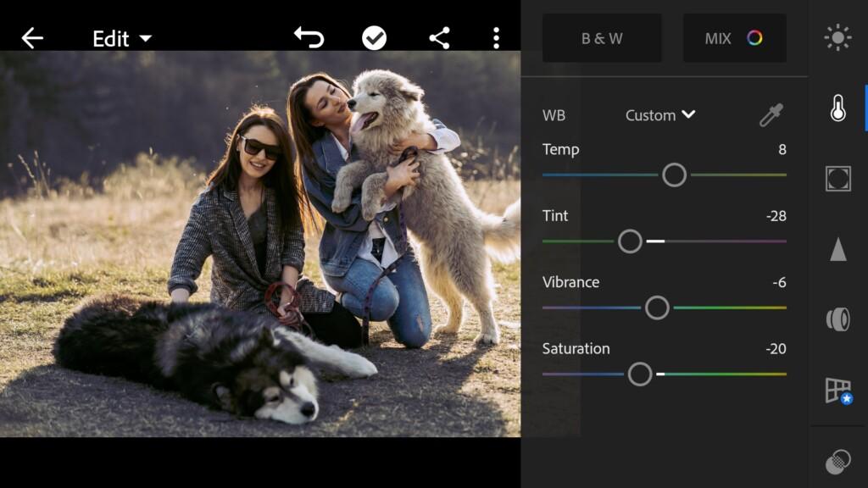Screen dimensions: 868x488
Task: Click the Vibrance slider handle
Action: click(x=657, y=308)
